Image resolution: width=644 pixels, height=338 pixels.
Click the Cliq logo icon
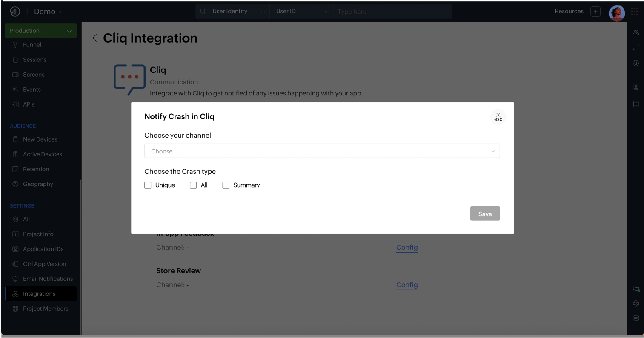coord(130,80)
